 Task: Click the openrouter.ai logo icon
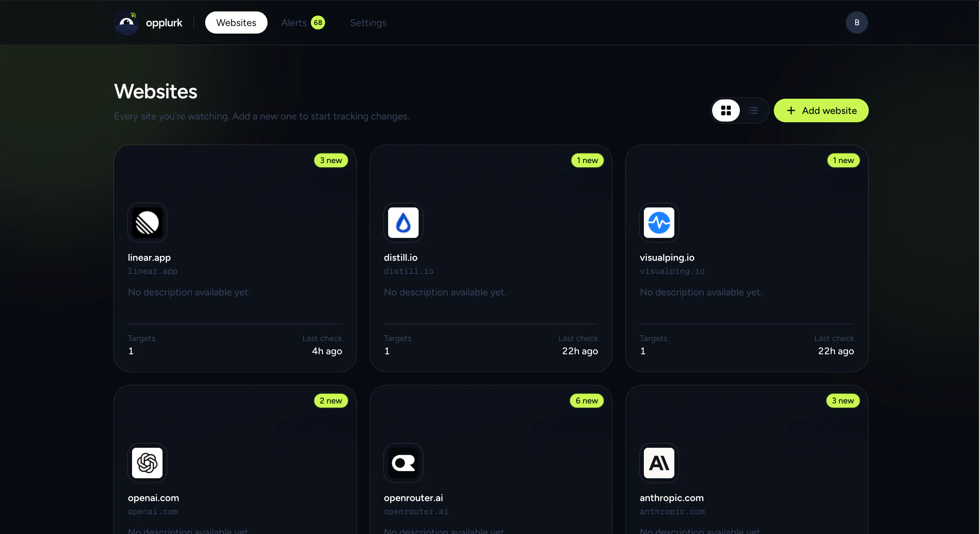click(403, 463)
